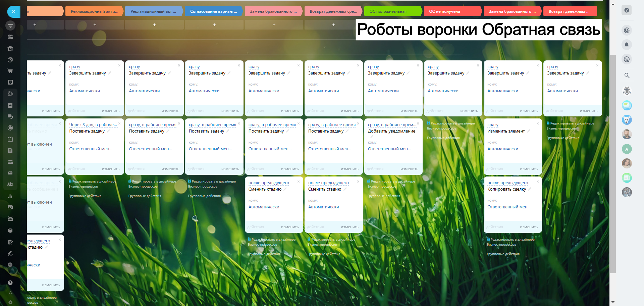Screen dimensions: 644x306
Task: Open the calendar icon in left sidebar
Action: (x=10, y=139)
